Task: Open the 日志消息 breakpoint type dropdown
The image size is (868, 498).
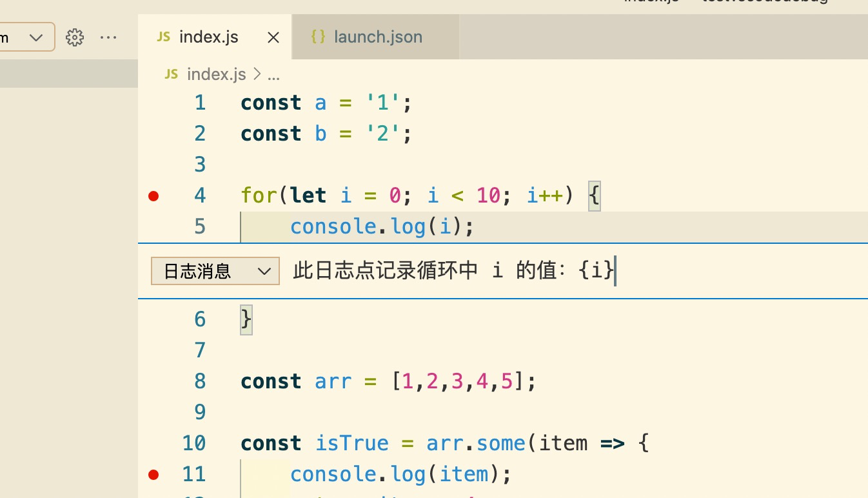Action: [215, 271]
